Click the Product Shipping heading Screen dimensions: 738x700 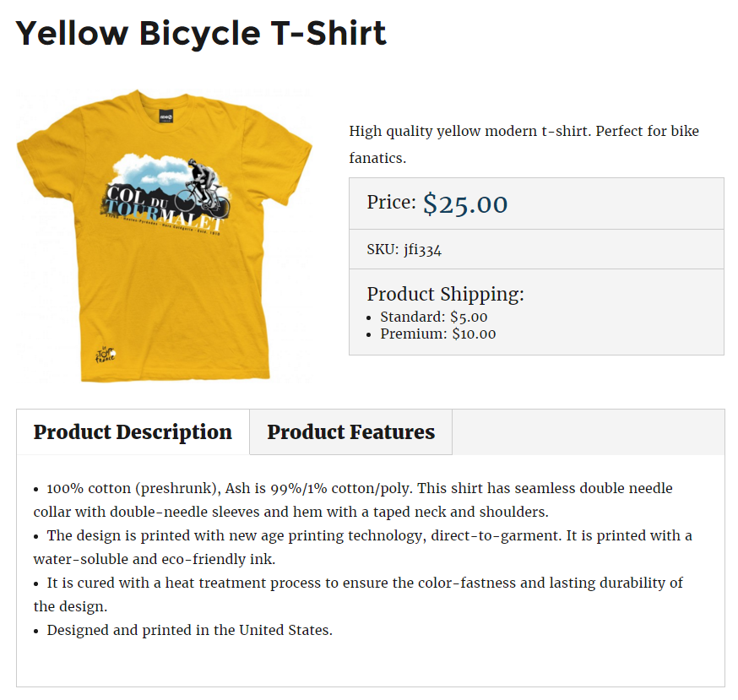(445, 294)
